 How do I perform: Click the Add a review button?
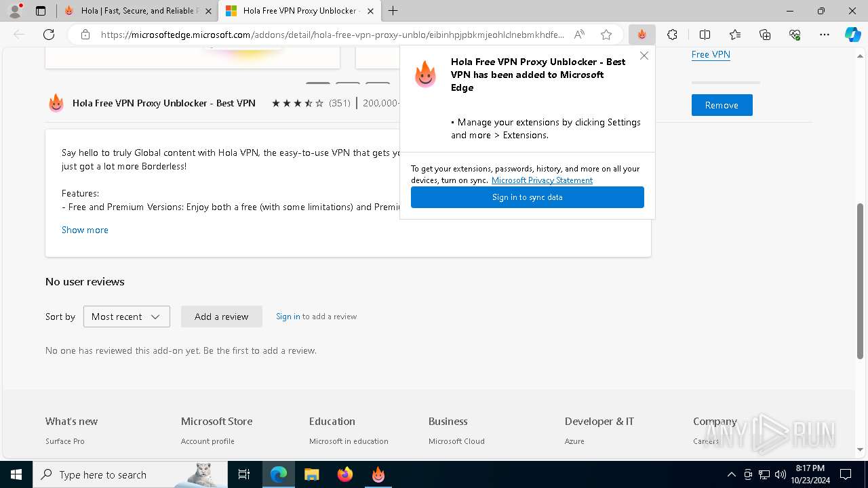tap(222, 317)
